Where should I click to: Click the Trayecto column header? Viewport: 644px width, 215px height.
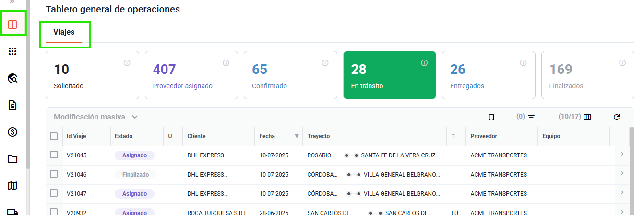(x=319, y=136)
